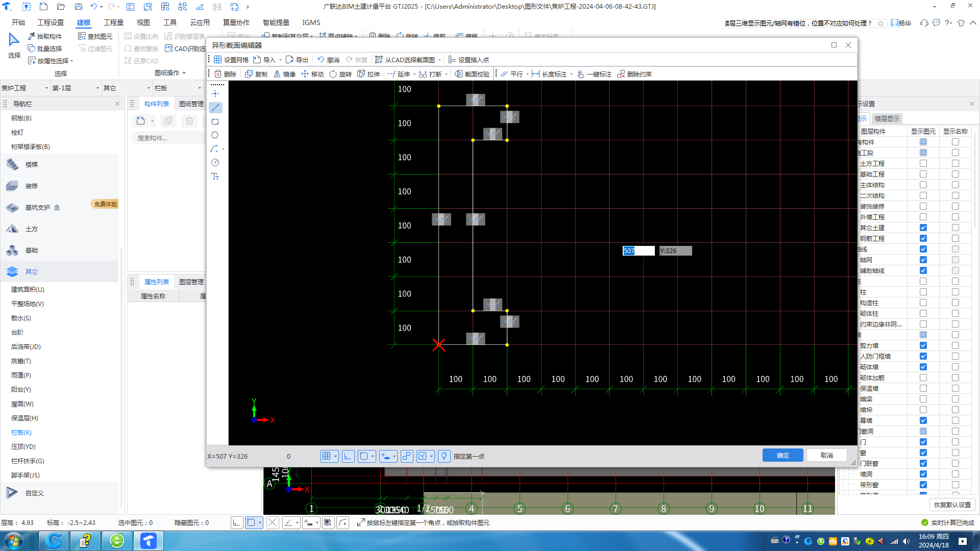Toggle 剪力墙 显示图元 checkbox
The height and width of the screenshot is (551, 980).
click(923, 345)
